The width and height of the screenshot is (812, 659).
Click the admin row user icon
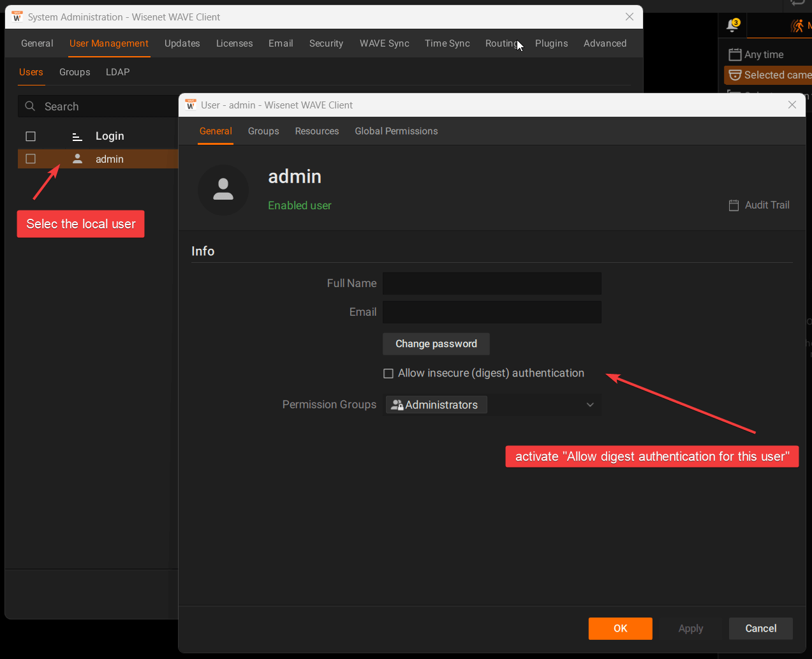pos(77,159)
